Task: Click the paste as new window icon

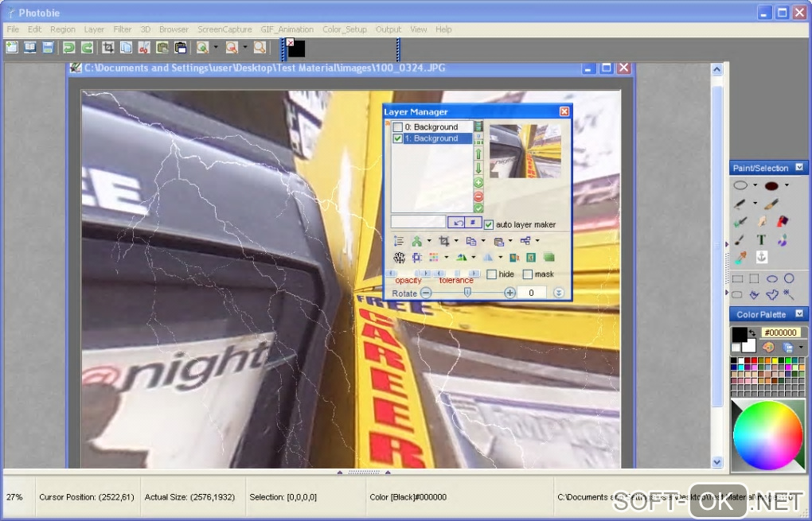Action: click(180, 48)
